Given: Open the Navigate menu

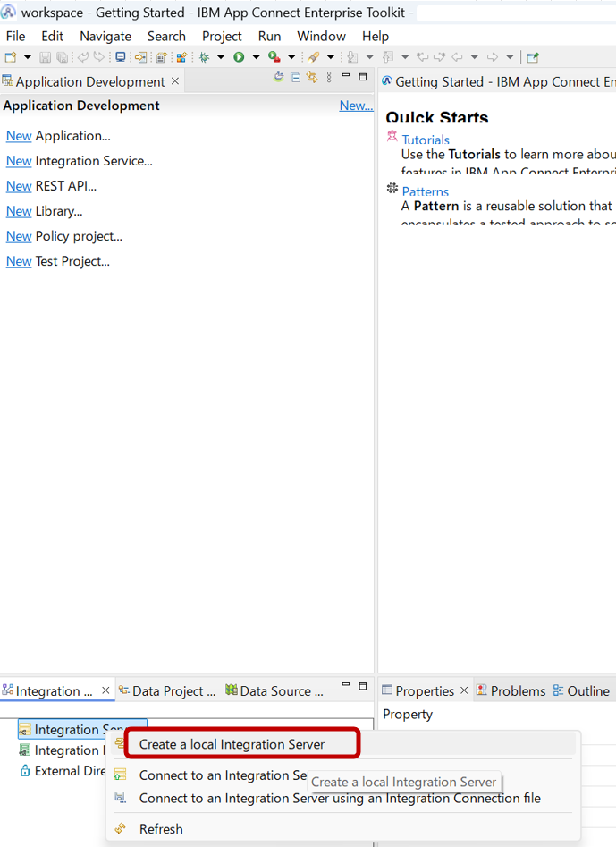Looking at the screenshot, I should (105, 36).
